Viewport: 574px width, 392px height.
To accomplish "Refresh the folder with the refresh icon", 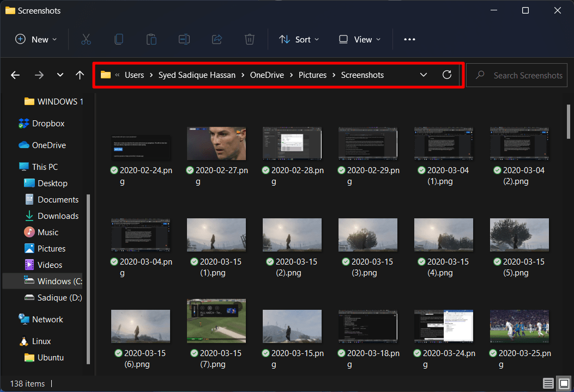I will 447,75.
